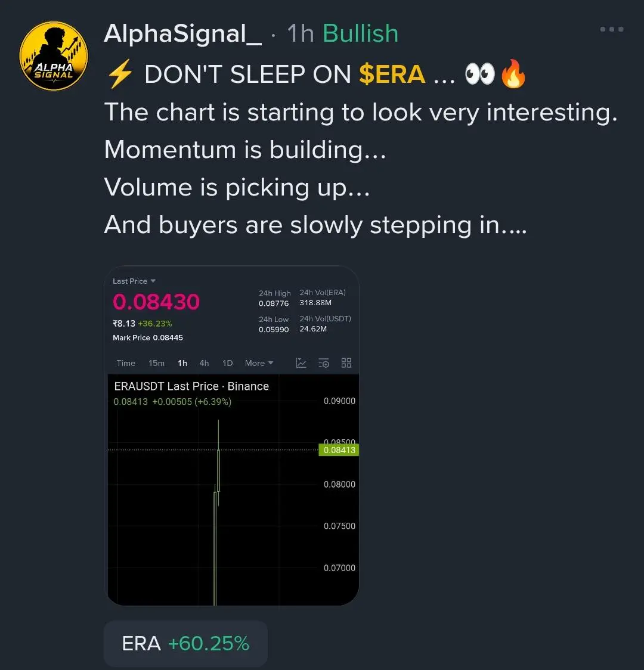Expand the More timeframes dropdown
Image resolution: width=644 pixels, height=670 pixels.
point(259,363)
